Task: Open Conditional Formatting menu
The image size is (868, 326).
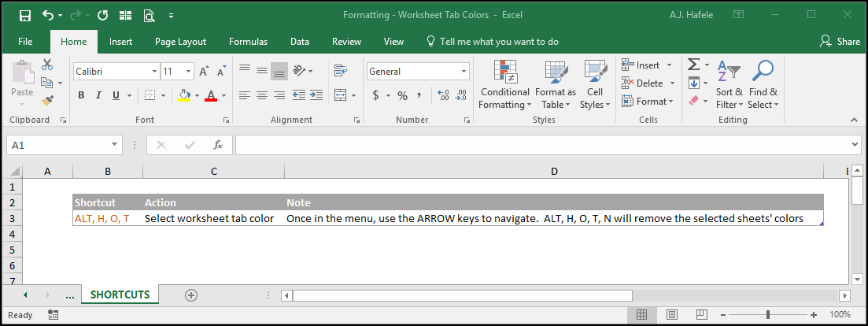Action: point(504,85)
